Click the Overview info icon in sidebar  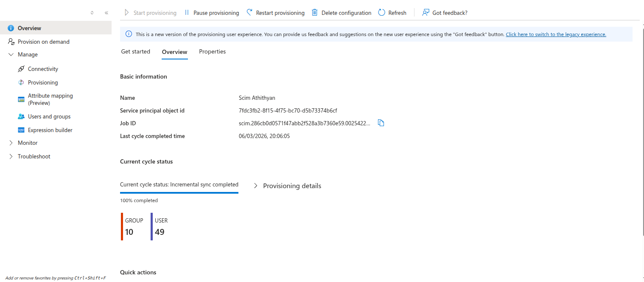point(11,28)
